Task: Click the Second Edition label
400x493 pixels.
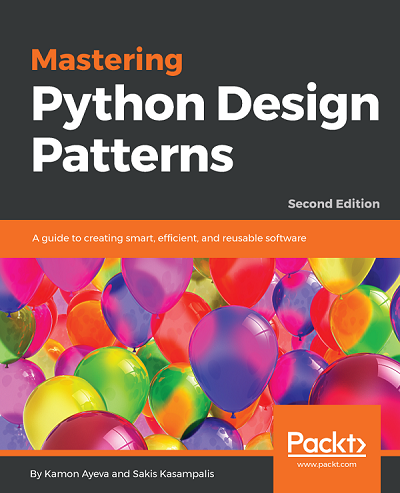Action: 334,204
